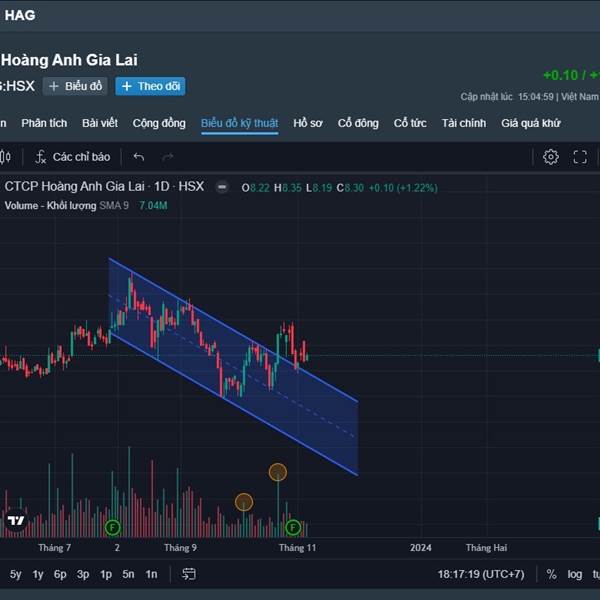
Task: Click the green F marker near Tháng 11
Action: 293,528
